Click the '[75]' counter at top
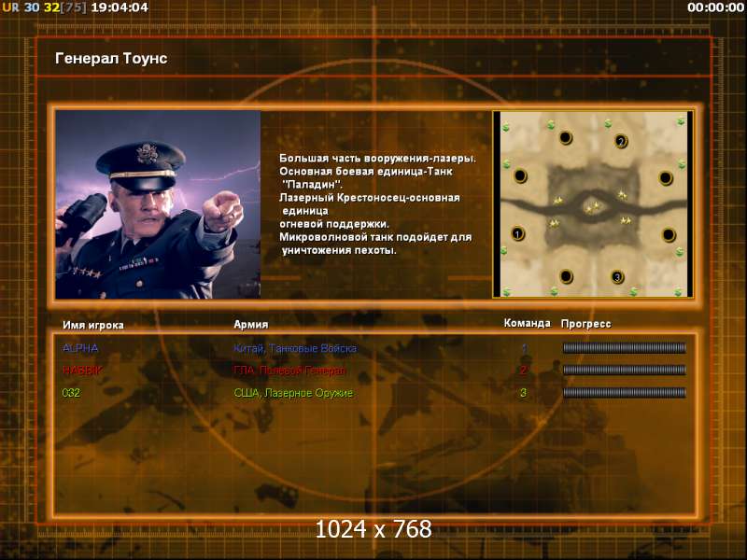Screen dimensions: 747x560 coord(74,7)
